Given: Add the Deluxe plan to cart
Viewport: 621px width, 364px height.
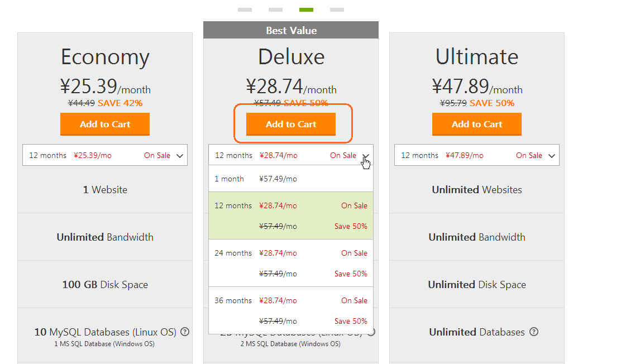Looking at the screenshot, I should 291,124.
